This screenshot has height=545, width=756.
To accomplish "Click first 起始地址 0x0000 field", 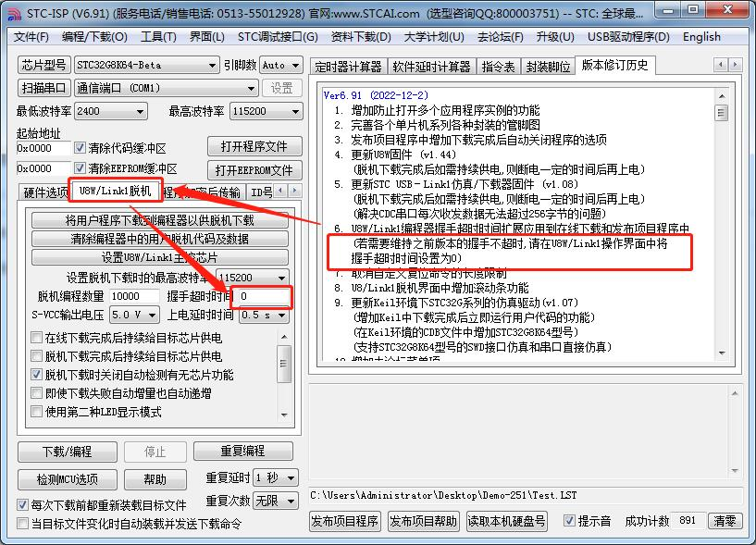I will [x=43, y=148].
